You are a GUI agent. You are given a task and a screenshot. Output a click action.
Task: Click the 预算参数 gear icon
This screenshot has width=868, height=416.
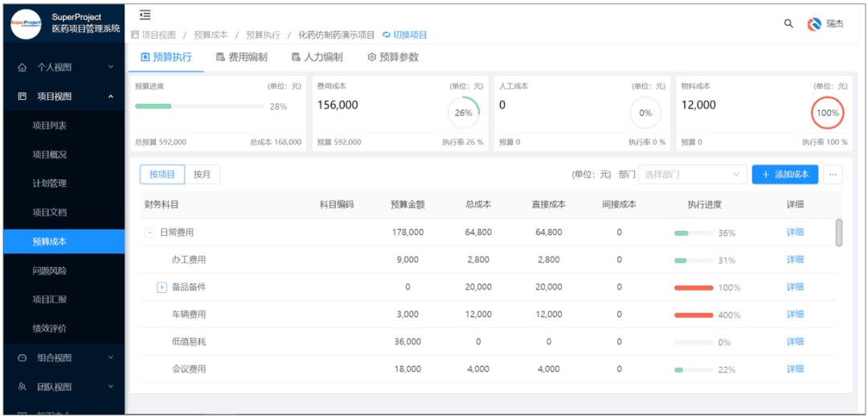(x=372, y=57)
